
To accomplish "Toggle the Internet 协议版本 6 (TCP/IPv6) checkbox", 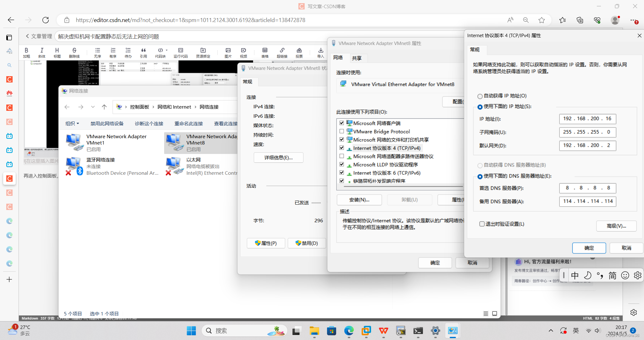I will pos(342,173).
